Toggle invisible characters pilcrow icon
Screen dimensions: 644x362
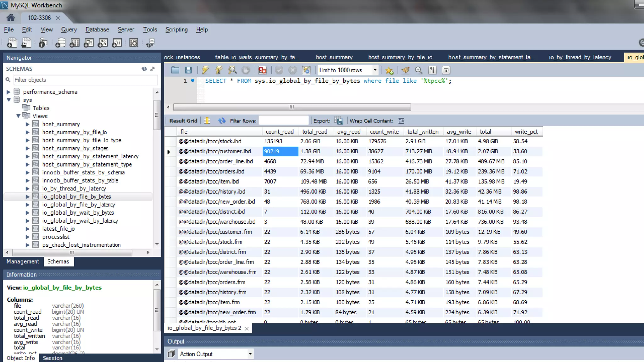pos(432,70)
